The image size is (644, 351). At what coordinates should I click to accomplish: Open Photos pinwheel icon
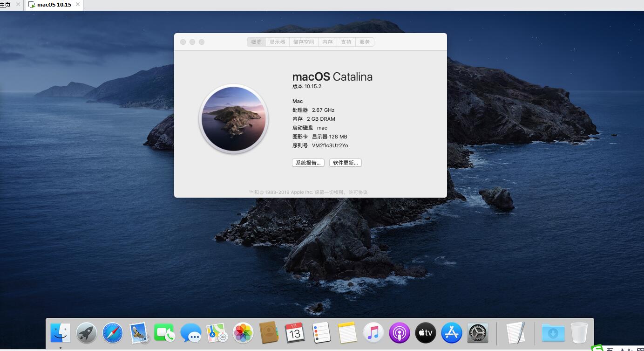point(243,333)
